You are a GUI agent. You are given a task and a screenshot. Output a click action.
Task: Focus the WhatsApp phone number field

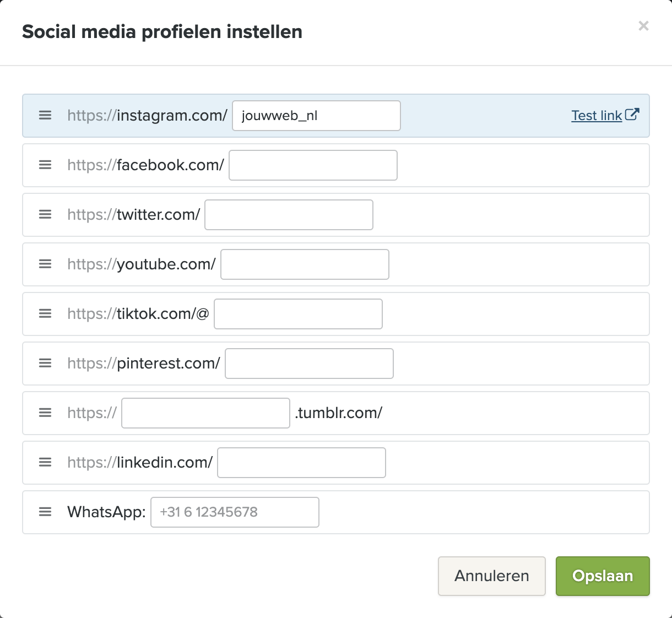tap(235, 512)
